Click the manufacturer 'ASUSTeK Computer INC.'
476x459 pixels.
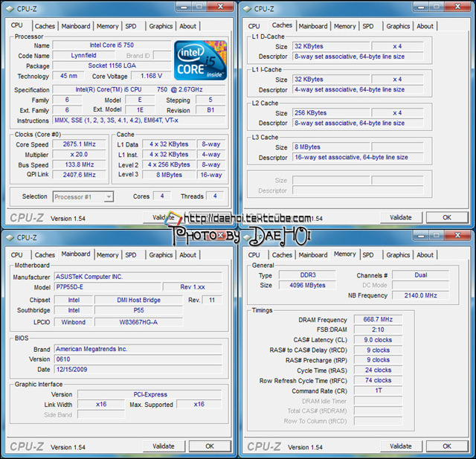pyautogui.click(x=138, y=277)
